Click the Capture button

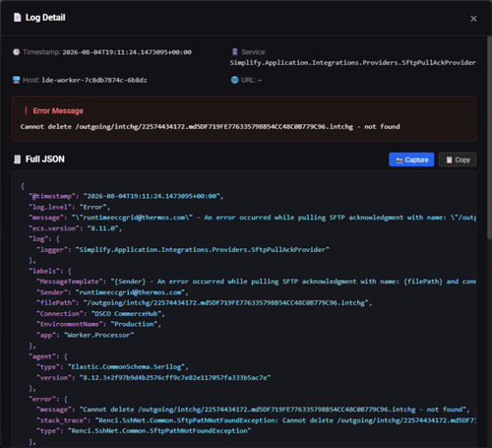(x=411, y=160)
